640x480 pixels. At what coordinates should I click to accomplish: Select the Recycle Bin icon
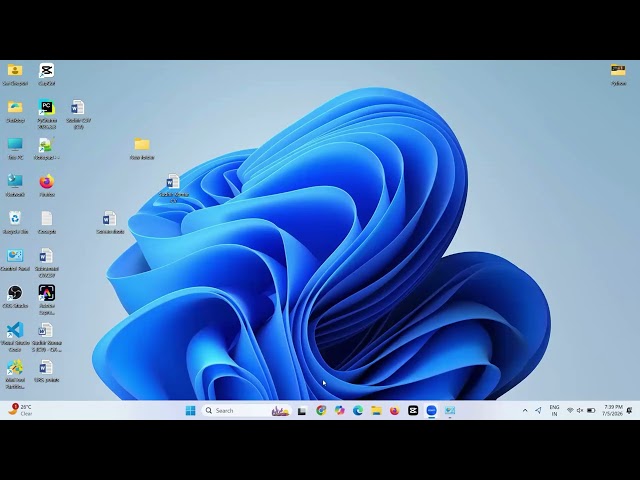[15, 222]
